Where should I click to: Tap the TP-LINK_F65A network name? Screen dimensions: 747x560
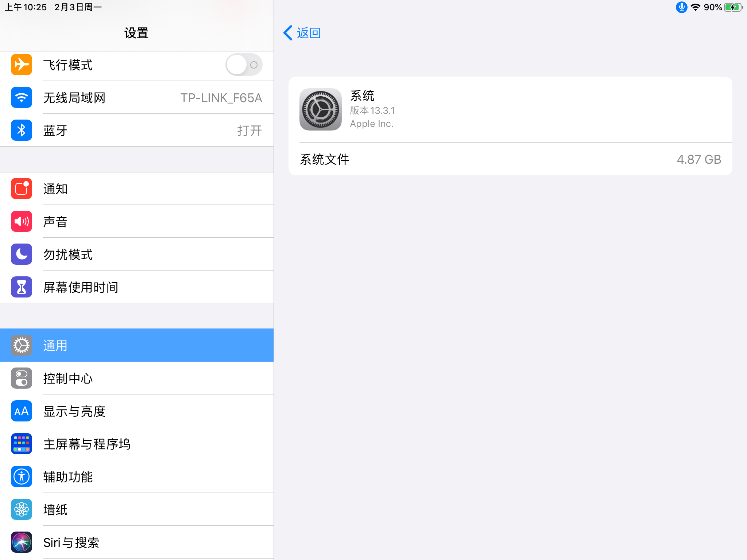(221, 98)
